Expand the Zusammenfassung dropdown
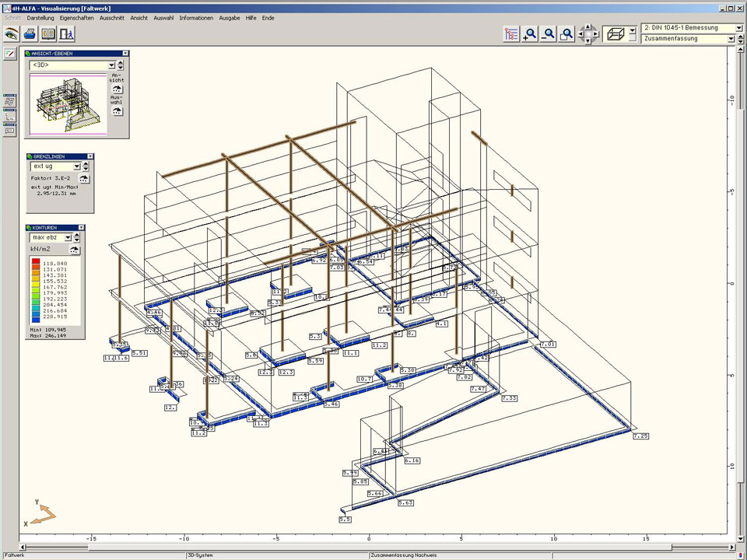The image size is (747, 560). 731,38
